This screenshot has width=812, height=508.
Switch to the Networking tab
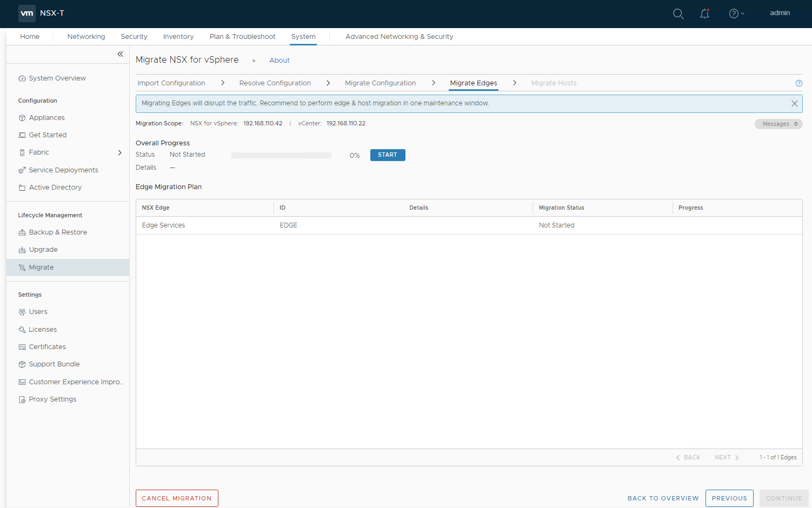tap(86, 36)
